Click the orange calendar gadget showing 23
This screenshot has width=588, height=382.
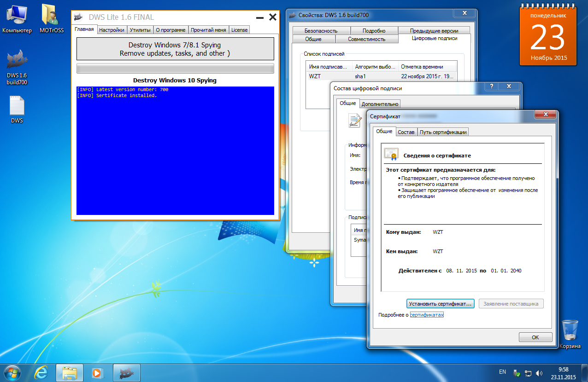[x=548, y=35]
